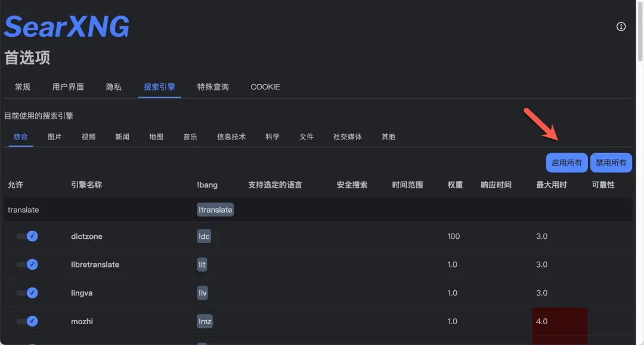Viewport: 644px width, 345px height.
Task: Click the !mz bang tag
Action: [x=205, y=321]
